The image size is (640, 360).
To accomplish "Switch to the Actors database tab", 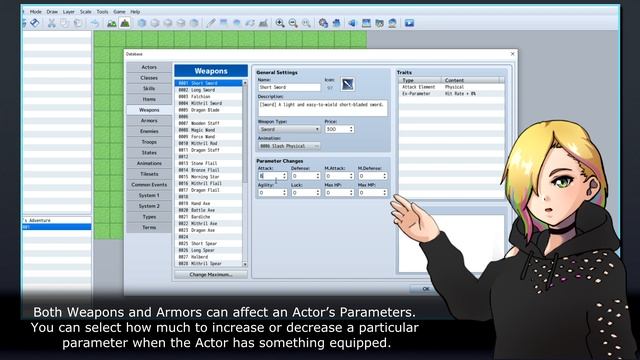I will point(149,67).
